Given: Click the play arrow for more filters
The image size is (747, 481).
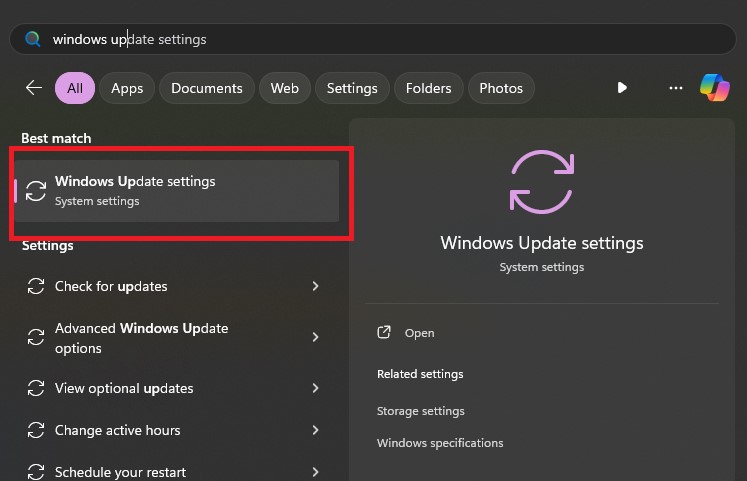Looking at the screenshot, I should (622, 88).
